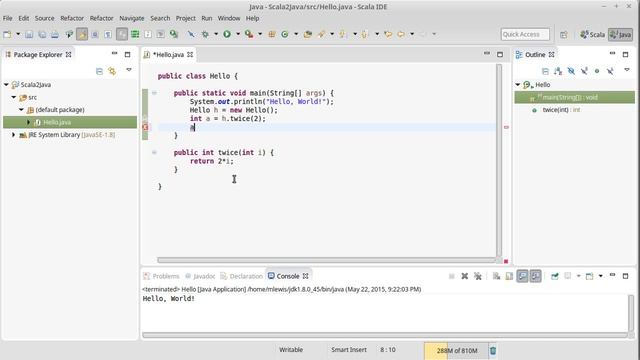Image resolution: width=640 pixels, height=360 pixels.
Task: Click the Back navigation arrow icon
Action: pyautogui.click(x=401, y=34)
